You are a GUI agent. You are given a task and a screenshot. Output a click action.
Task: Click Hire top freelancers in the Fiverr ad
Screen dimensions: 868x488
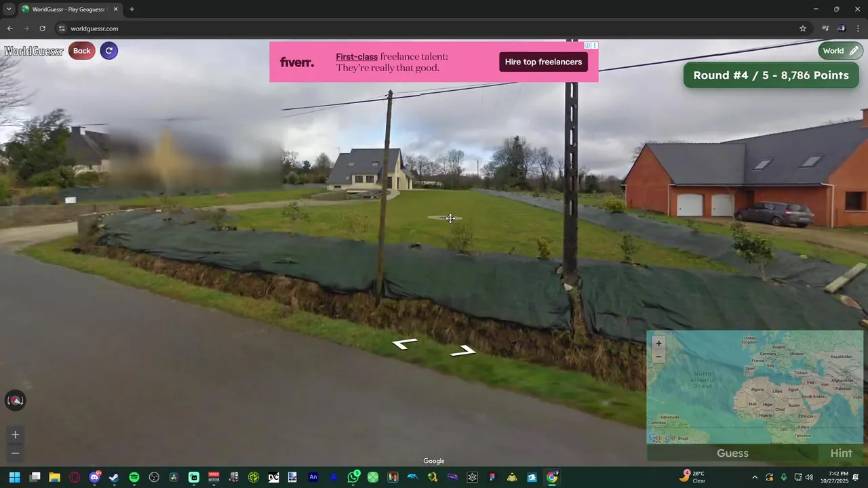click(543, 62)
